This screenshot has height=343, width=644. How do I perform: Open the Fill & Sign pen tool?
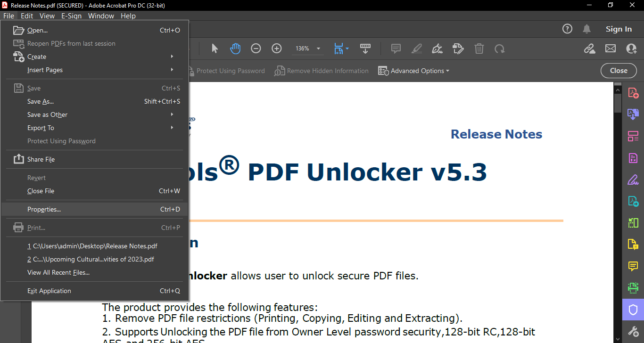438,49
